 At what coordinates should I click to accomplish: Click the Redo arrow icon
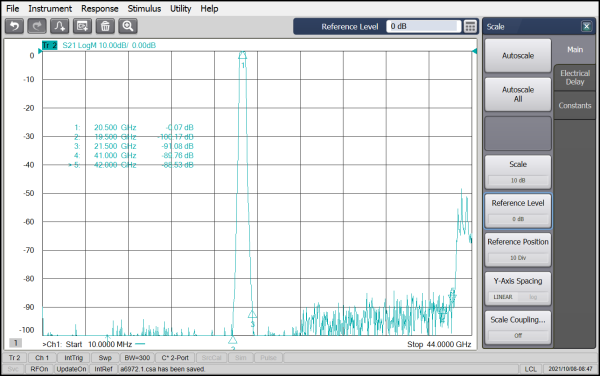click(37, 26)
